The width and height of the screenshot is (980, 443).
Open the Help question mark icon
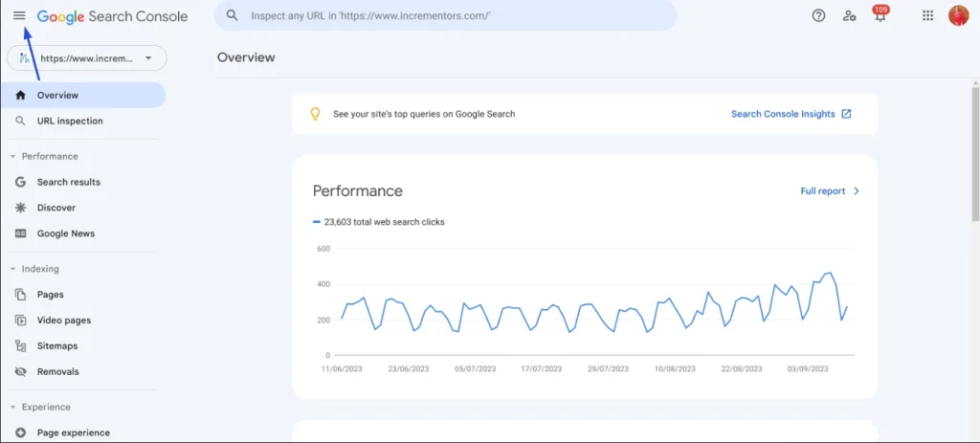tap(819, 15)
